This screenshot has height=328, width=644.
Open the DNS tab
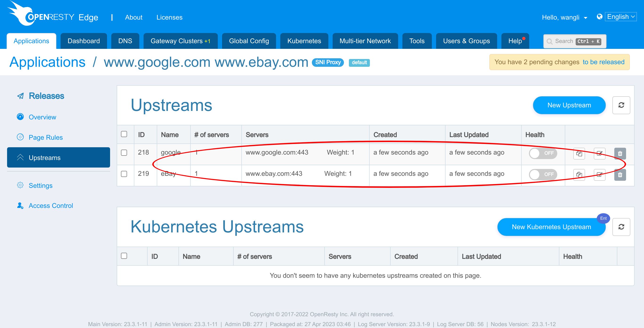click(125, 41)
